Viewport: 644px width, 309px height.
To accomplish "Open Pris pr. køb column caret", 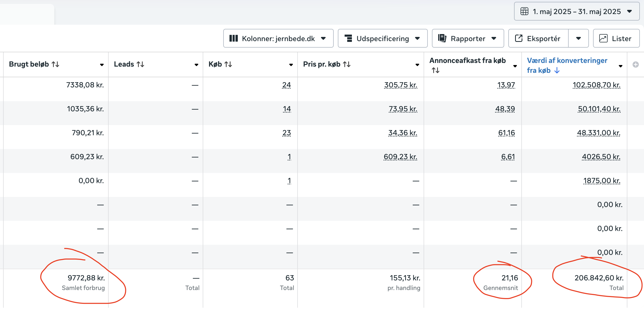I will point(417,65).
